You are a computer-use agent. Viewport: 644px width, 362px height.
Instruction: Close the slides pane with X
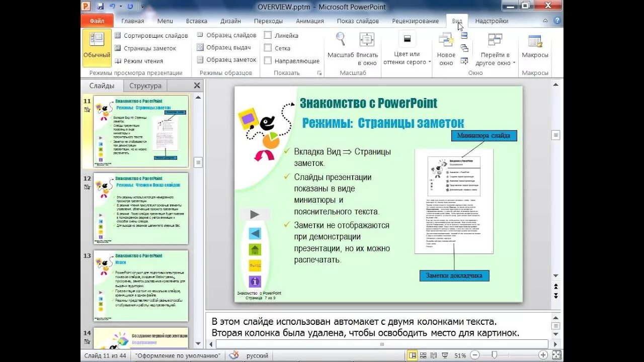(197, 85)
